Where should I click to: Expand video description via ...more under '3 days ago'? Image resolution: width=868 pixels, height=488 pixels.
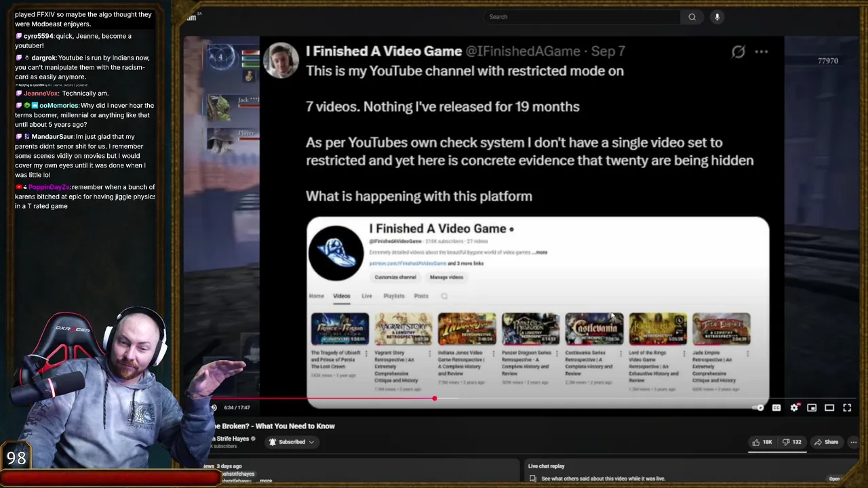[x=266, y=481]
